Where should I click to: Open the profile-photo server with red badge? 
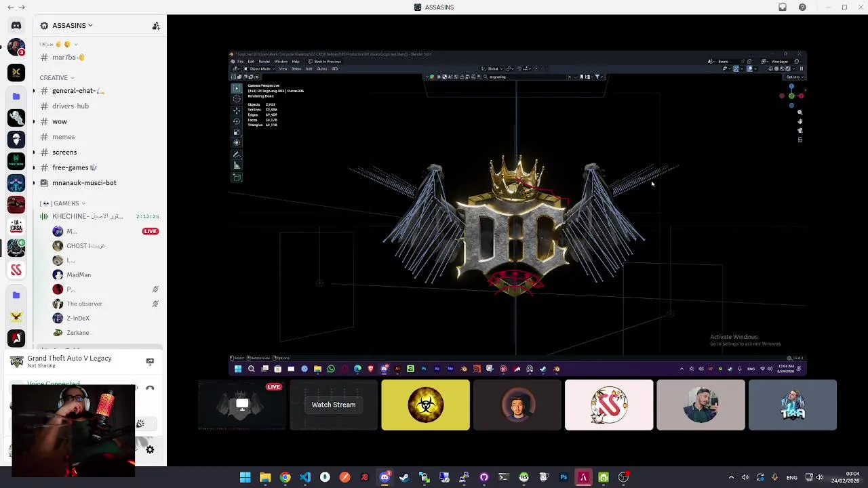(16, 48)
